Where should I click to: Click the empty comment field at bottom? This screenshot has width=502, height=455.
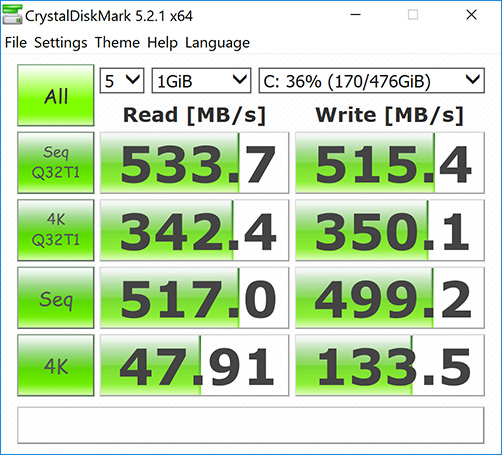[251, 425]
